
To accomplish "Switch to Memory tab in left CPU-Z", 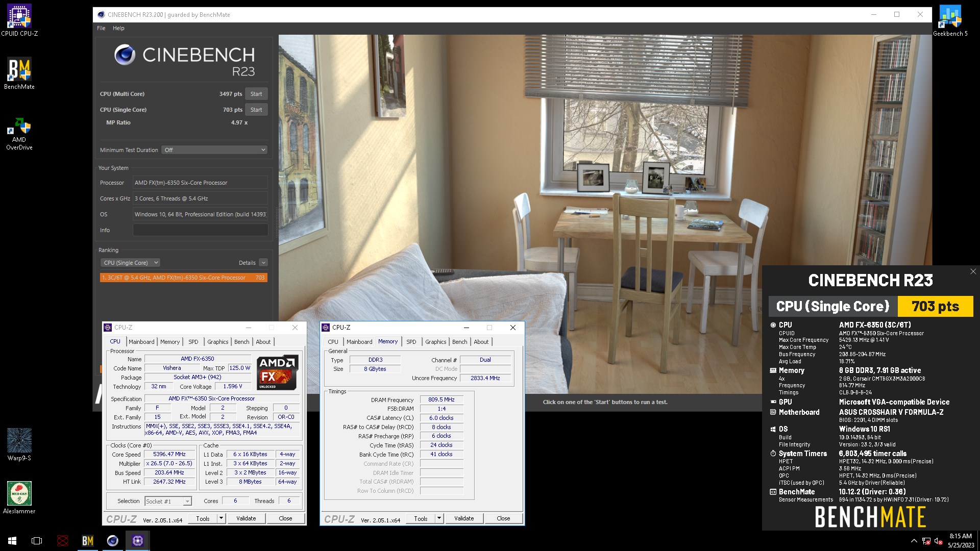I will [x=170, y=342].
